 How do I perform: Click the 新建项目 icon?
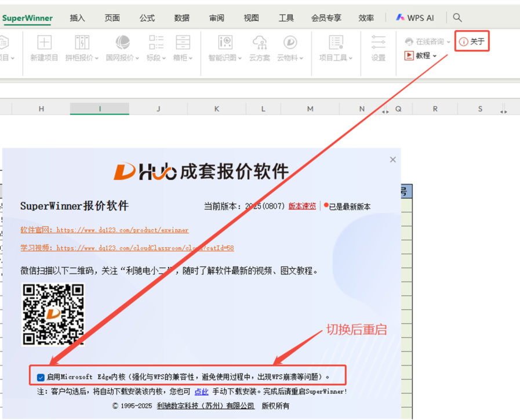pyautogui.click(x=44, y=42)
